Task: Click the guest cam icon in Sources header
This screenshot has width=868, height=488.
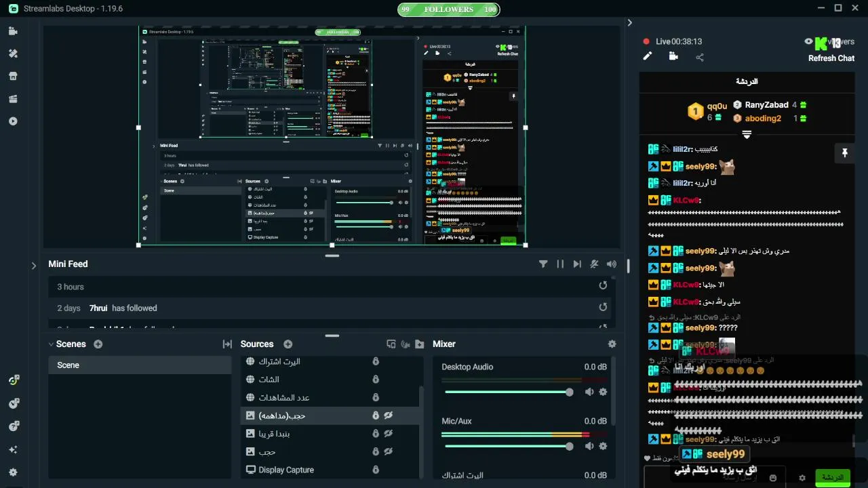Action: point(406,344)
